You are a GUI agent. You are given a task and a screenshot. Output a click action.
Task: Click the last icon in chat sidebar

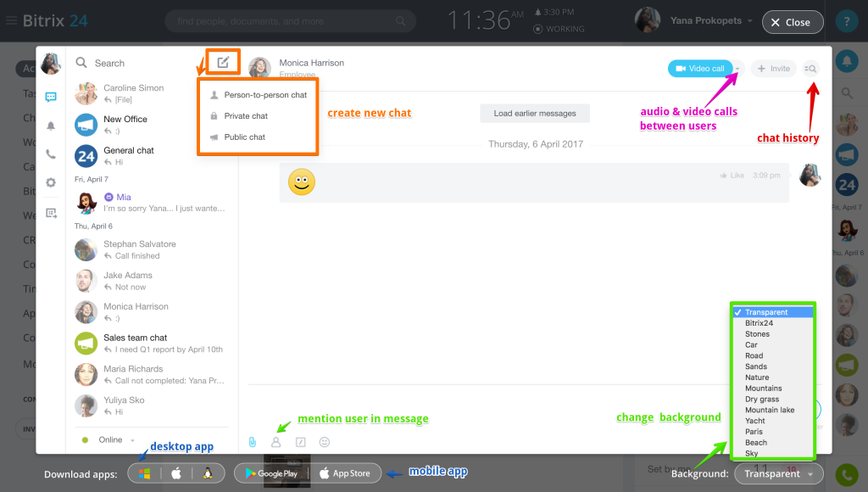point(51,213)
